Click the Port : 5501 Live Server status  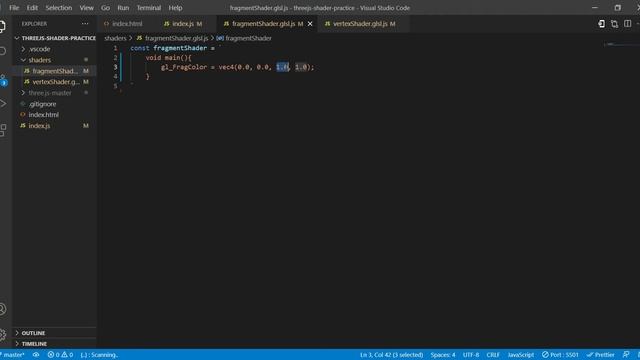coord(560,355)
